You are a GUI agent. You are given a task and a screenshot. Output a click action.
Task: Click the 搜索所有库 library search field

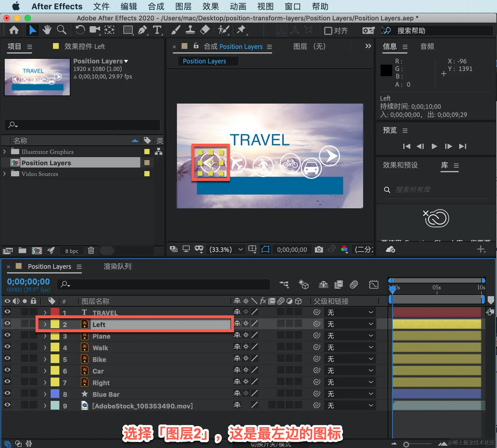click(x=436, y=190)
